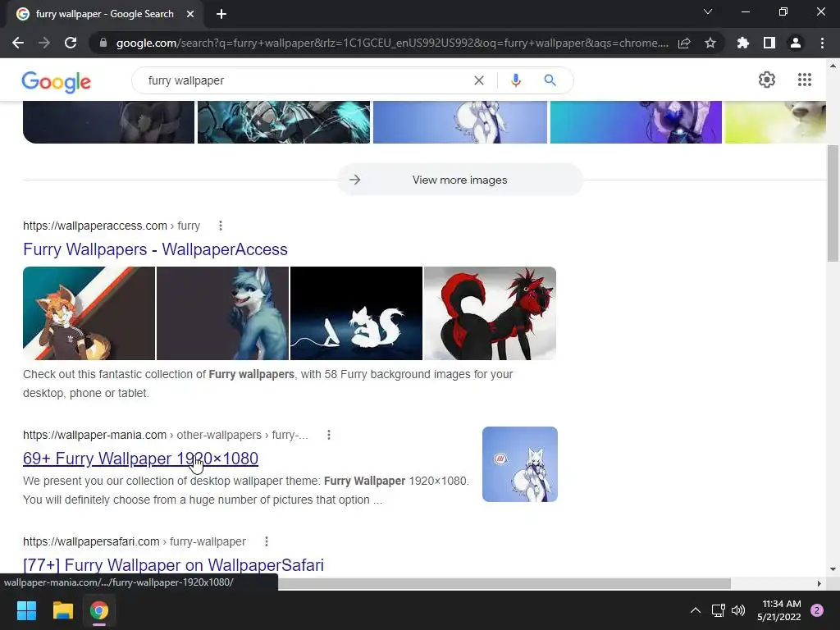
Task: Click the dark starry top-left image
Action: coord(109,122)
